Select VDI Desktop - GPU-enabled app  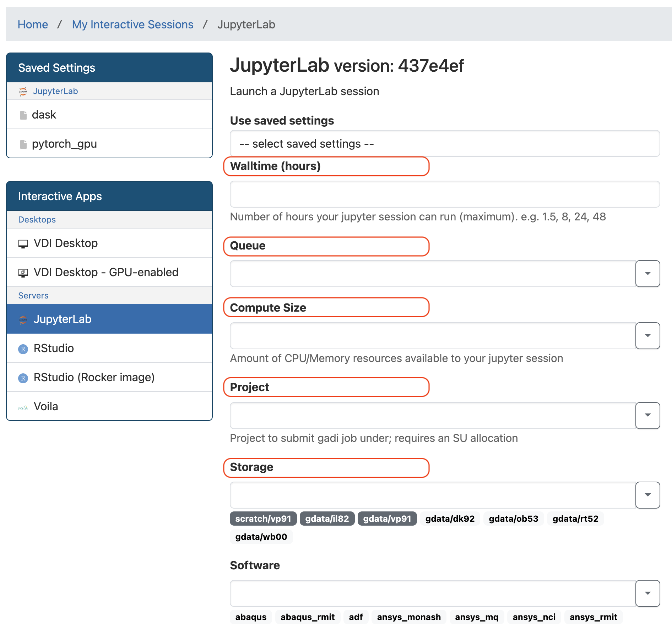coord(109,272)
